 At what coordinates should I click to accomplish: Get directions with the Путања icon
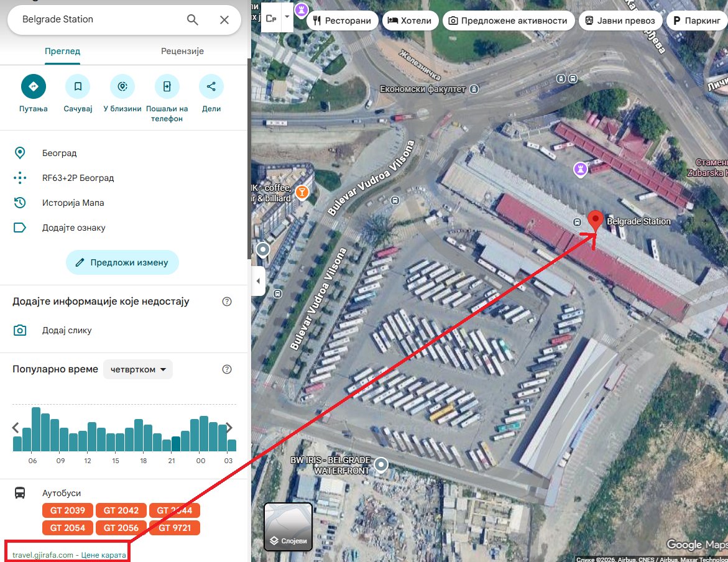34,86
